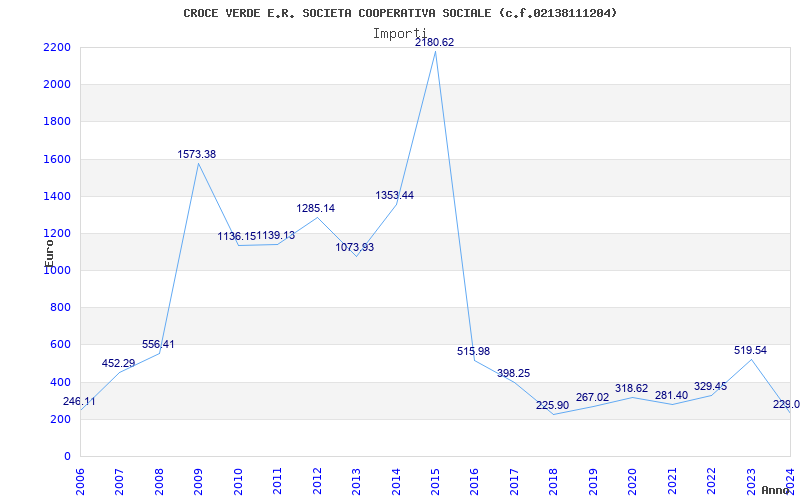Click the data label 246.11

pyautogui.click(x=79, y=402)
